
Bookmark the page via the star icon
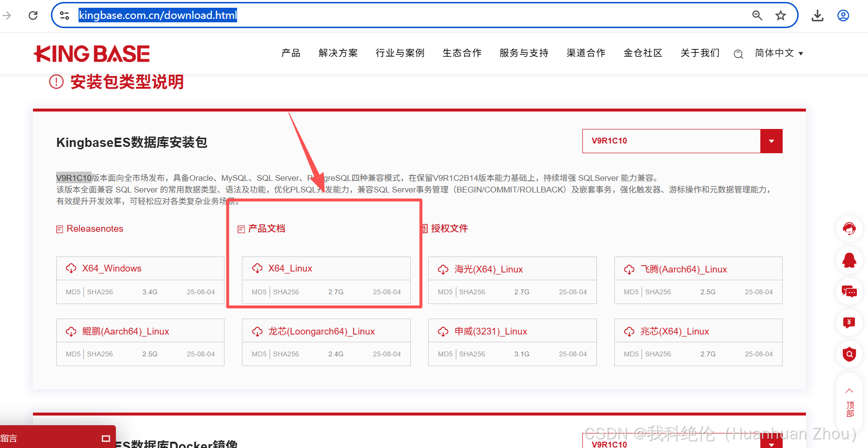(x=781, y=15)
